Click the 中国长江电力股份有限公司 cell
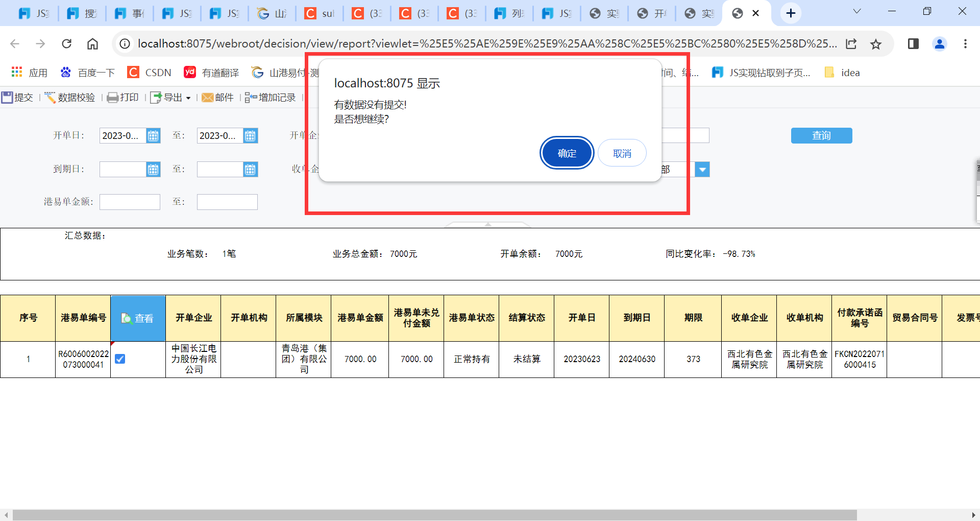The width and height of the screenshot is (980, 521). click(x=193, y=359)
